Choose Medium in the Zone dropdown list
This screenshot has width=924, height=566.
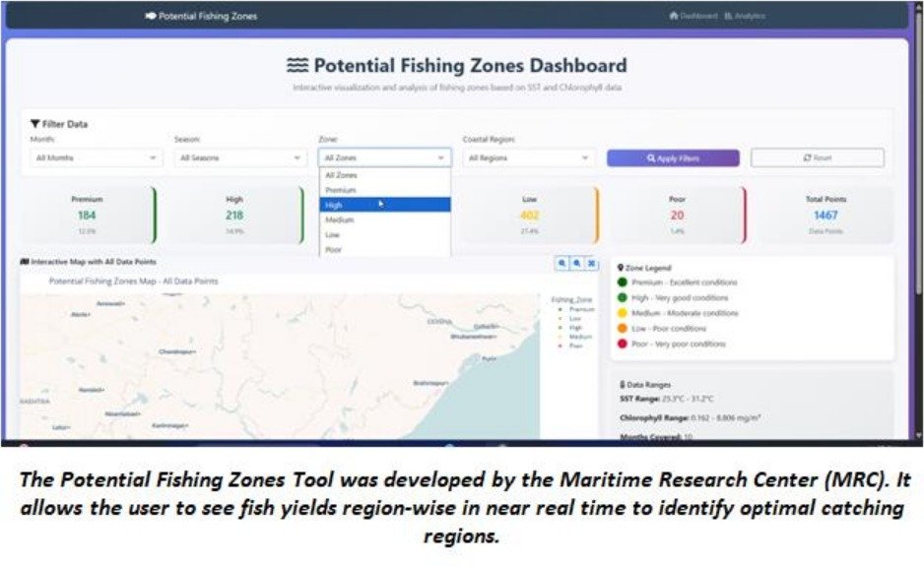[385, 220]
